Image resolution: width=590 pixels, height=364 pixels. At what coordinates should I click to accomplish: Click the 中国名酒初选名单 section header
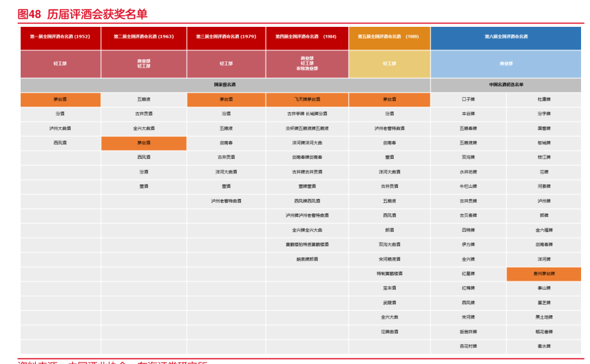pyautogui.click(x=506, y=85)
